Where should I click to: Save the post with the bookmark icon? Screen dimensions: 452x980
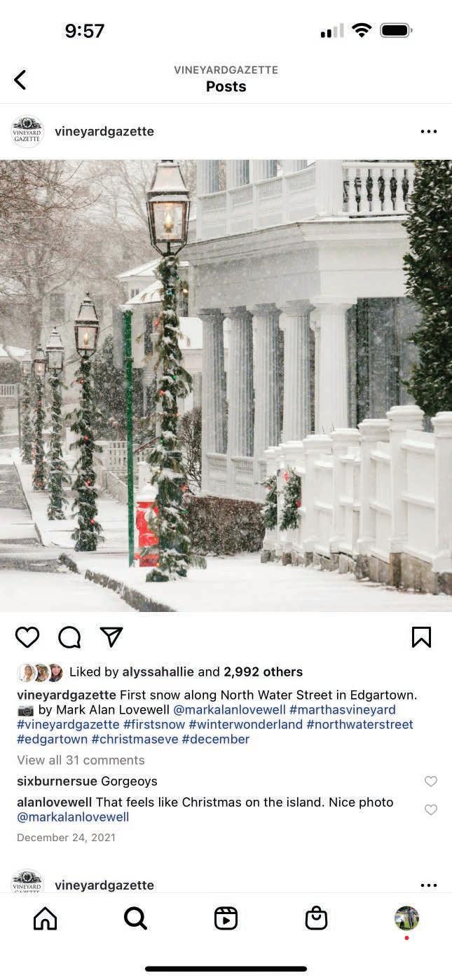tap(421, 637)
